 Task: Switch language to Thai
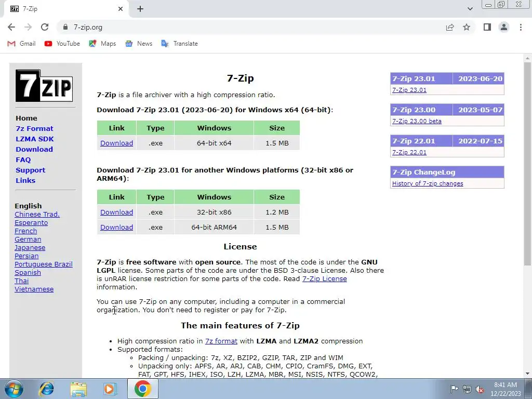pyautogui.click(x=22, y=281)
